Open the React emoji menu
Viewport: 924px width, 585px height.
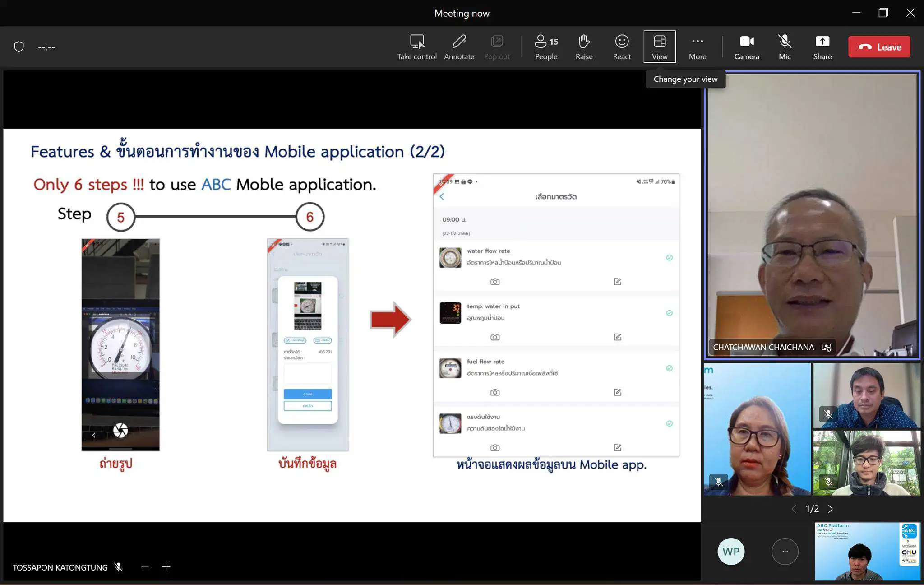click(622, 47)
